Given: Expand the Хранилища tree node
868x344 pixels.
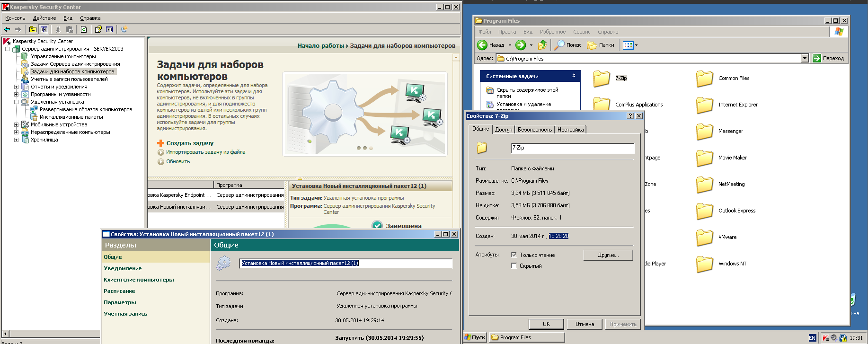Looking at the screenshot, I should [16, 140].
